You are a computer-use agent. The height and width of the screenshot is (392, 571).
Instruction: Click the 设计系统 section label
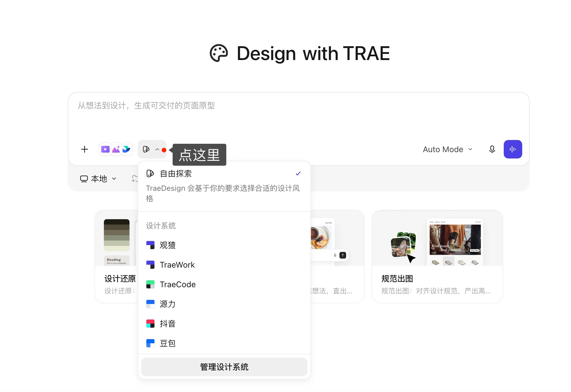click(x=161, y=226)
